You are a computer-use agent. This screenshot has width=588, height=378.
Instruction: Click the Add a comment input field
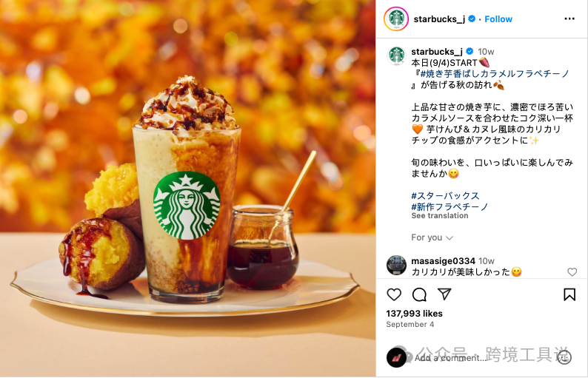pos(484,358)
